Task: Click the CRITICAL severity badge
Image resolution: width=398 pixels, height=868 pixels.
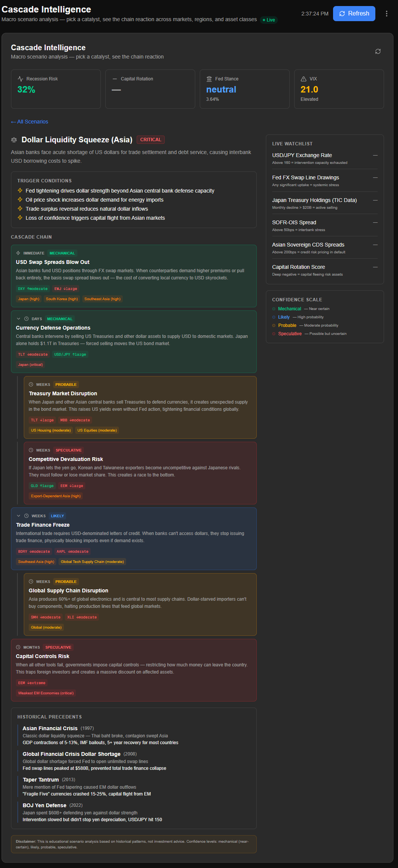Action: coord(150,140)
